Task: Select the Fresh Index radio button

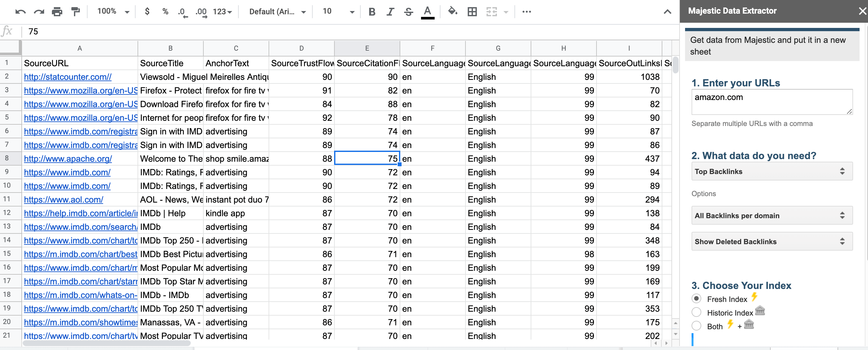Action: [x=696, y=299]
